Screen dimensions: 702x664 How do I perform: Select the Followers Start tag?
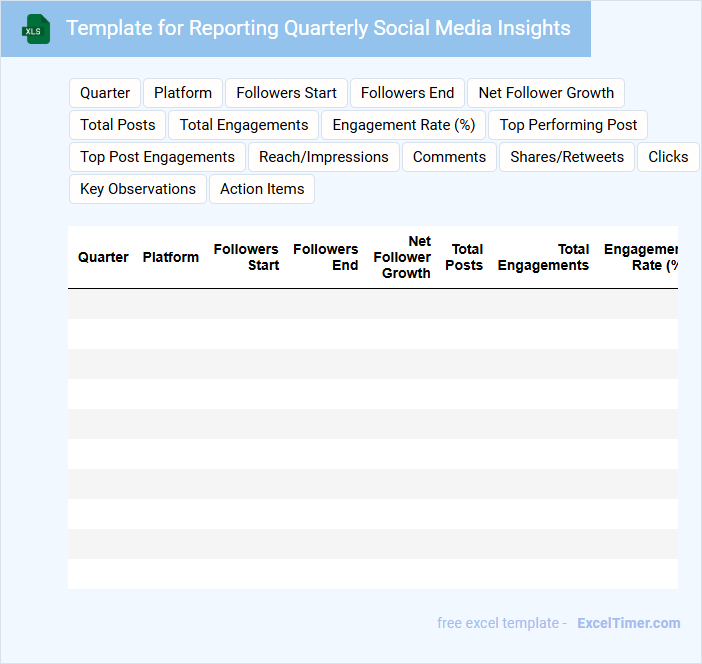tap(286, 93)
